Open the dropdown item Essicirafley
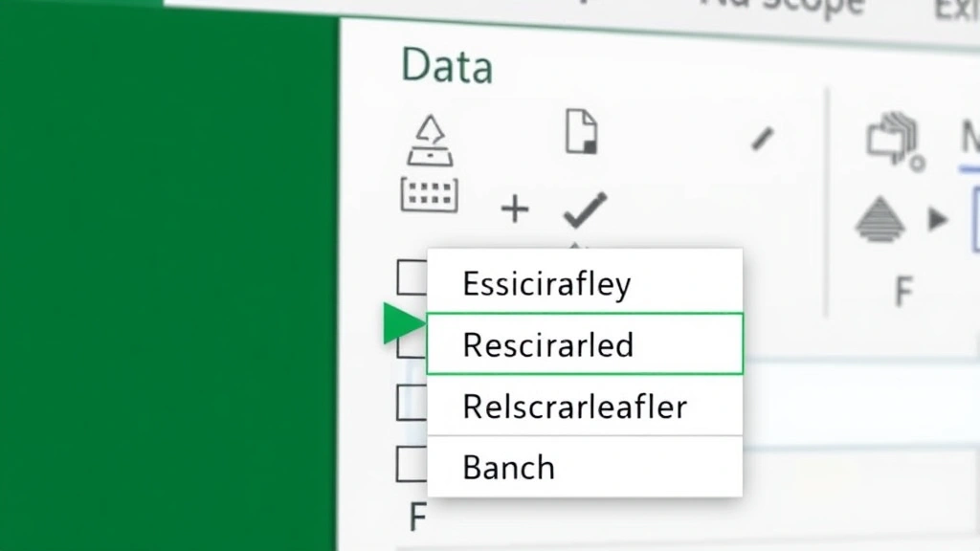The image size is (980, 551). 546,283
